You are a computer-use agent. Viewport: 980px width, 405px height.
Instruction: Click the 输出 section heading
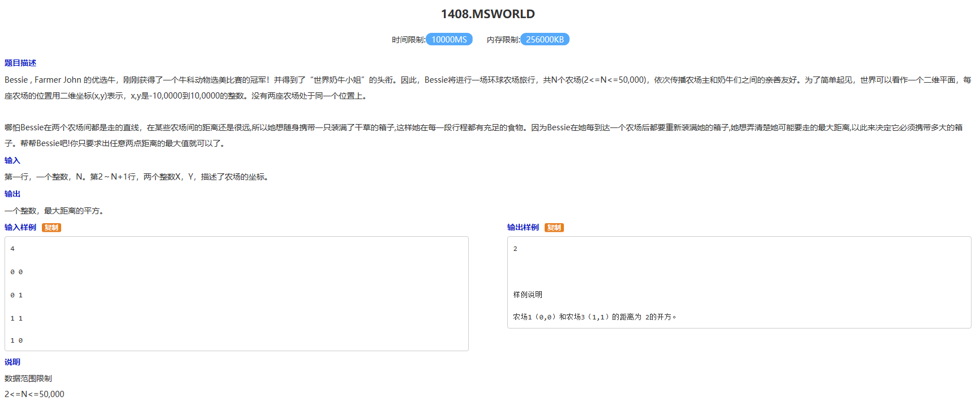[x=12, y=194]
